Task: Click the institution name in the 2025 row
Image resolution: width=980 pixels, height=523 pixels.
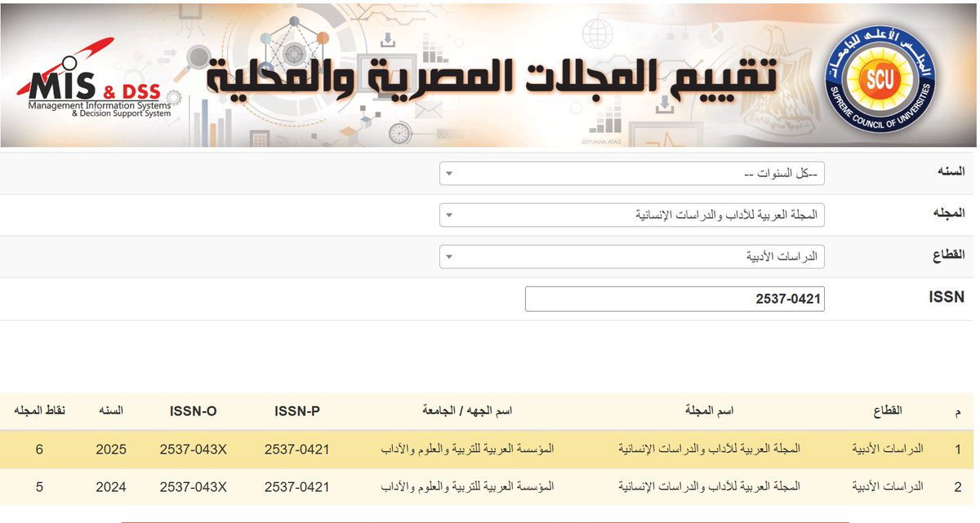Action: click(x=468, y=450)
